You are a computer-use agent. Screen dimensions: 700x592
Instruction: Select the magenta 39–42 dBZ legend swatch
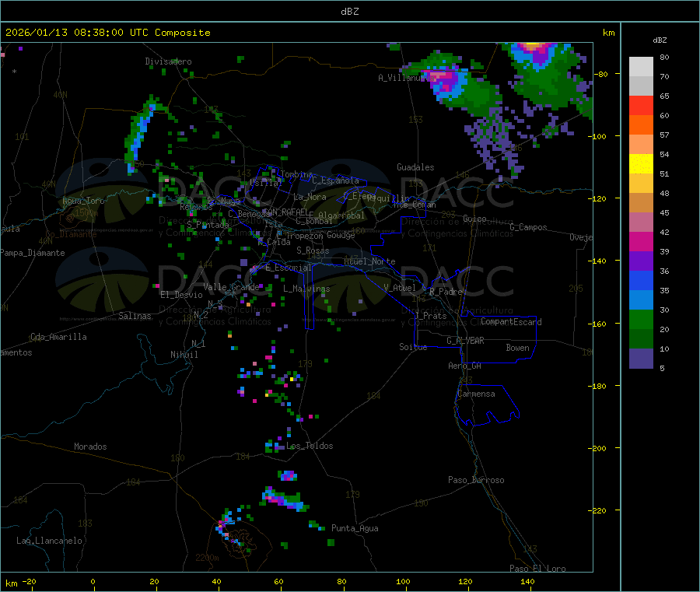[x=641, y=241]
